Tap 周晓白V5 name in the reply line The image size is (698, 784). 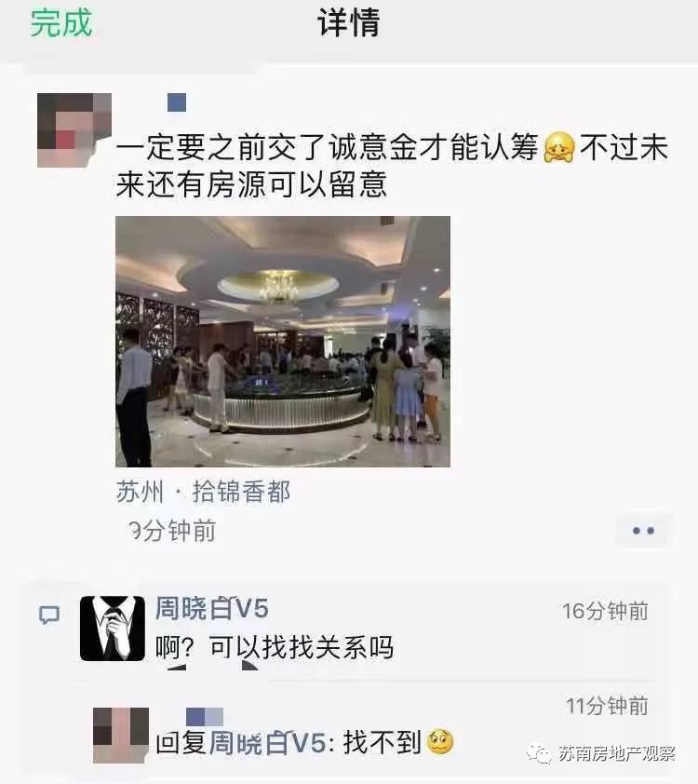[268, 743]
